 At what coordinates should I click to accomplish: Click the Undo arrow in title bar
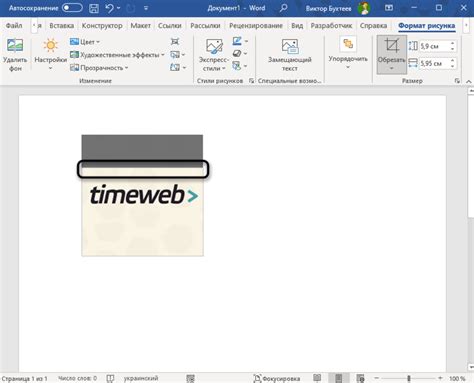109,8
